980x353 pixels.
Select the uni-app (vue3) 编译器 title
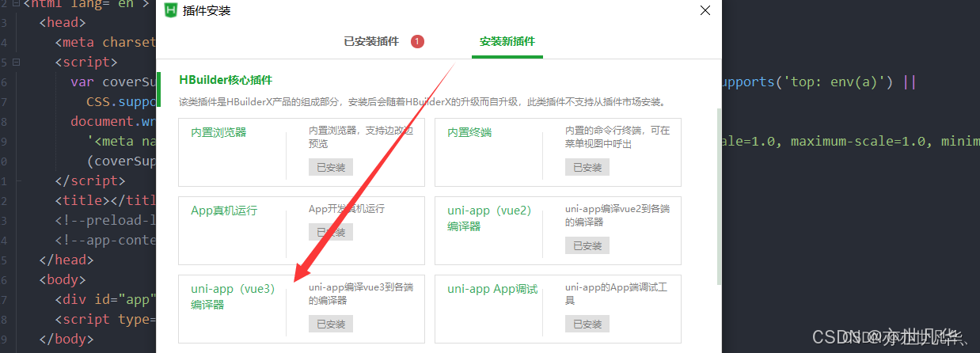(233, 297)
